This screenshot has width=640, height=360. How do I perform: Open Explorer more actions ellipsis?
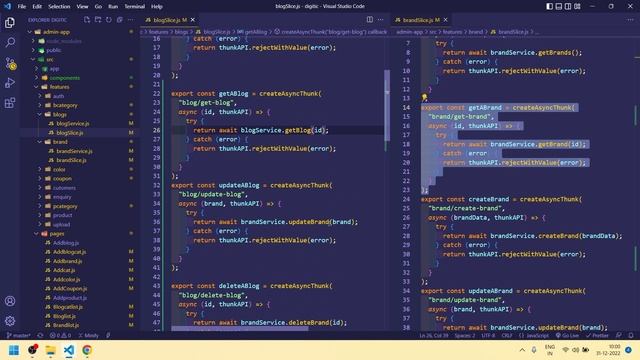[x=131, y=20]
